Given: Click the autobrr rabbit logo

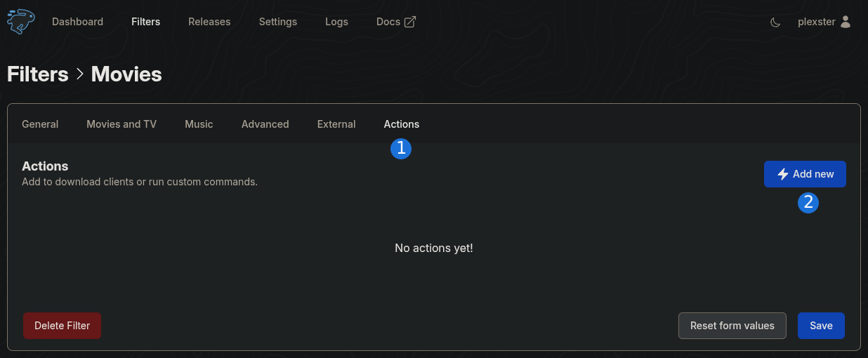Looking at the screenshot, I should [x=21, y=22].
